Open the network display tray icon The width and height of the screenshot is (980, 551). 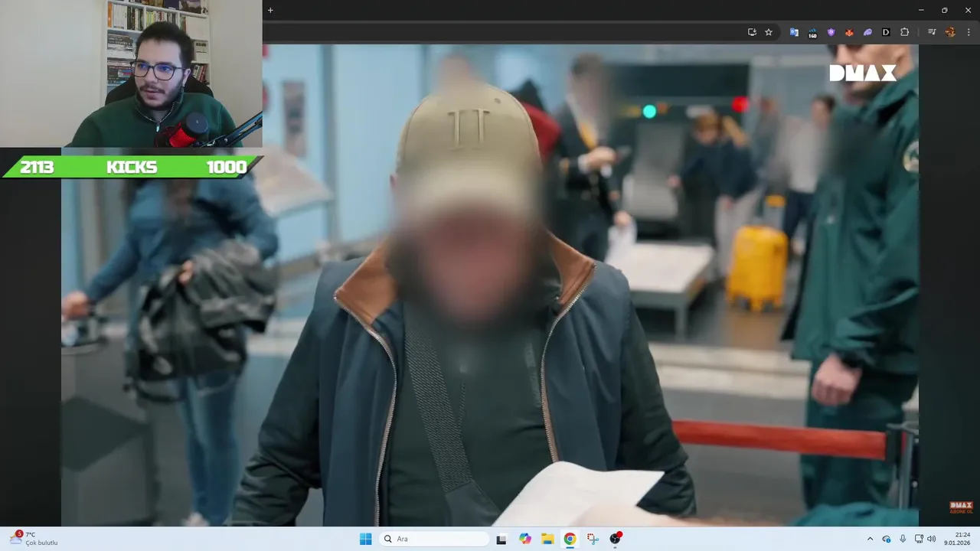pos(919,539)
